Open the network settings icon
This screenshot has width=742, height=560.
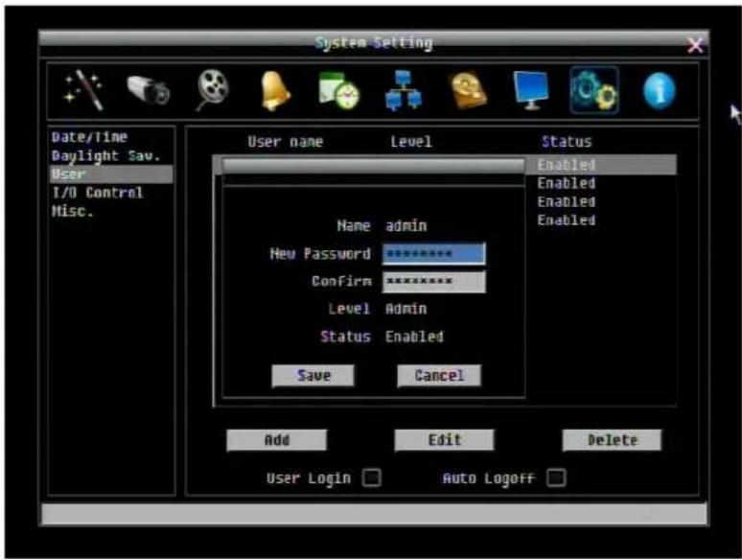[x=404, y=90]
